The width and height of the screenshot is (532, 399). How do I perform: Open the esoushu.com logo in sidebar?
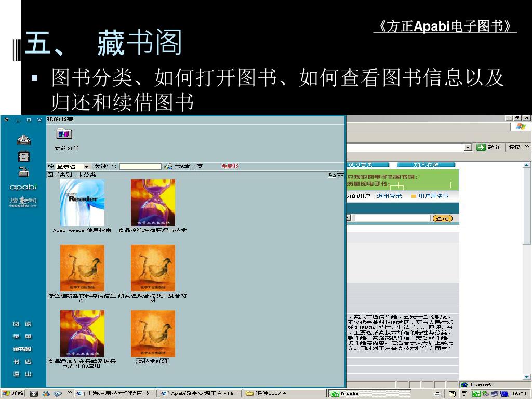pos(23,202)
